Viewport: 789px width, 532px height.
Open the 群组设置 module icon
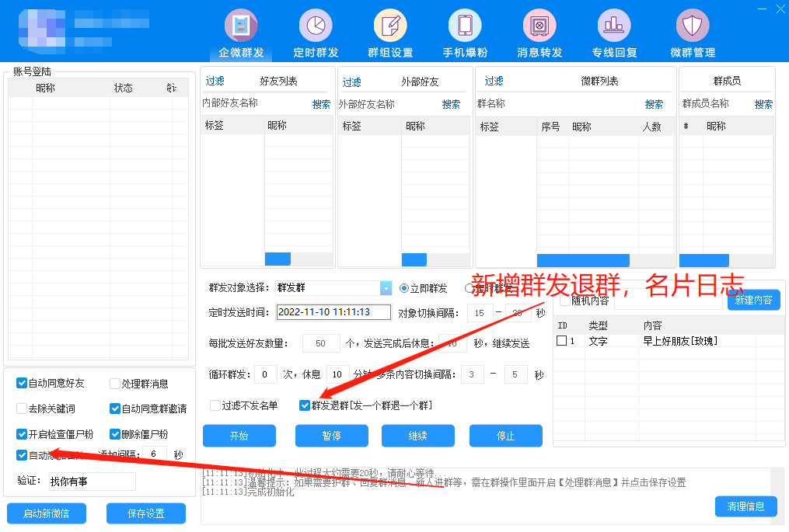[390, 26]
